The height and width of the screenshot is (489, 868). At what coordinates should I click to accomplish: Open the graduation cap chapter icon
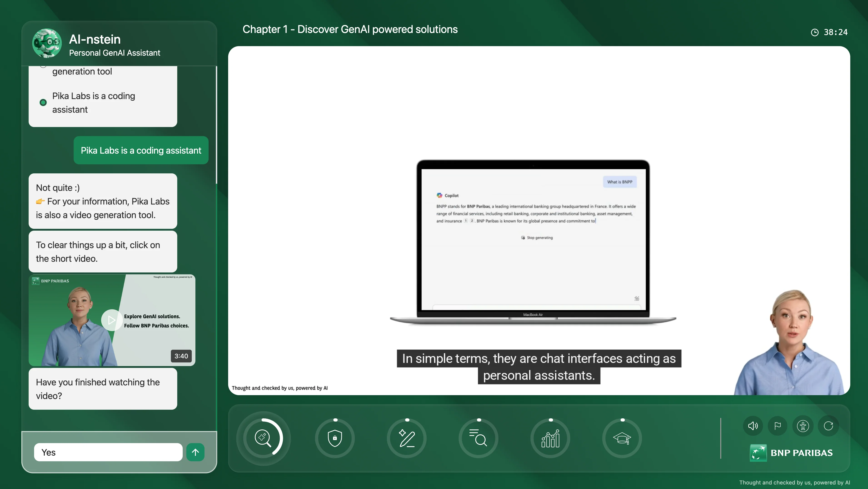click(x=622, y=438)
